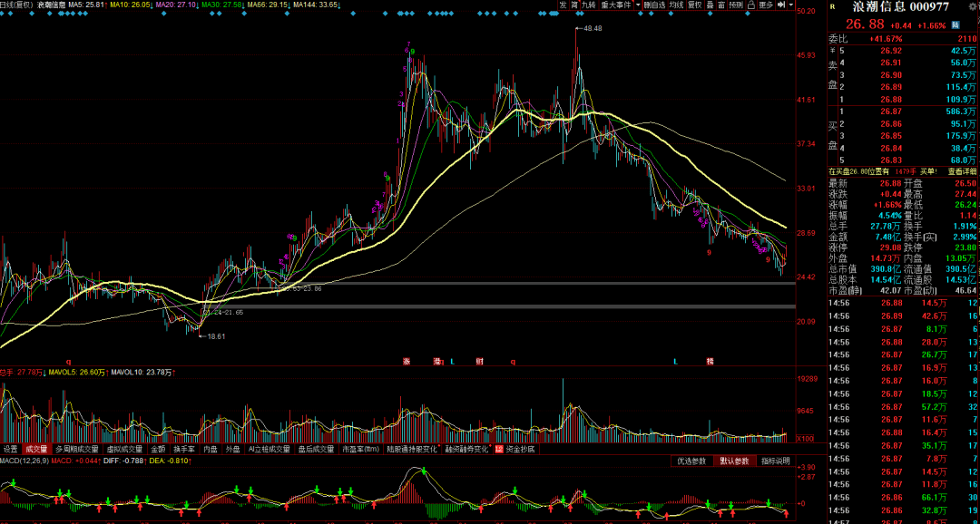Switch to the 换手率 indicator tab
This screenshot has height=524, width=980.
(183, 449)
